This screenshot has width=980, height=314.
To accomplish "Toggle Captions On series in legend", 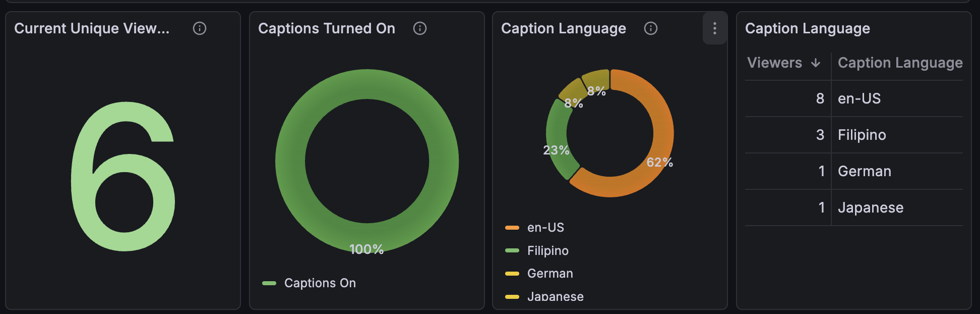I will click(320, 283).
